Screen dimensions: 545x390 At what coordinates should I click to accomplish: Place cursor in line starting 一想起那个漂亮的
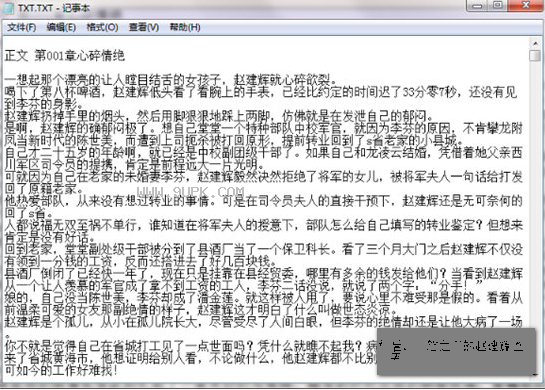tap(170, 80)
